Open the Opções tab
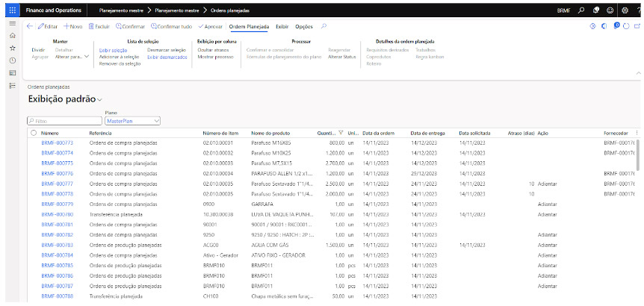This screenshot has height=306, width=644. (304, 26)
